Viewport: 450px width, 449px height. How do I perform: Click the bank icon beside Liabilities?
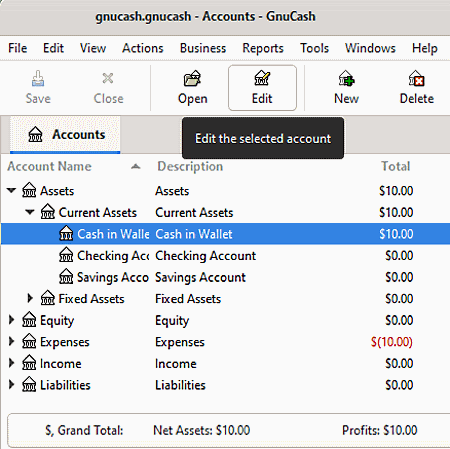tap(29, 384)
